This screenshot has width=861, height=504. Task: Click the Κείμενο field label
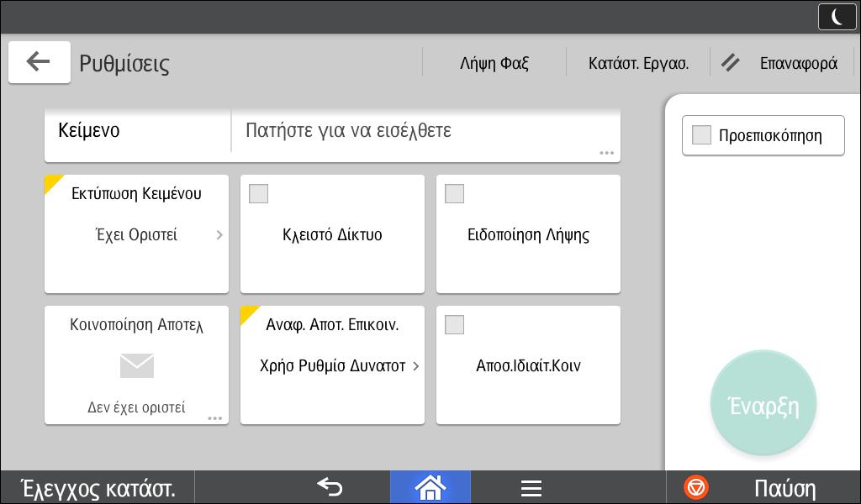click(x=89, y=130)
